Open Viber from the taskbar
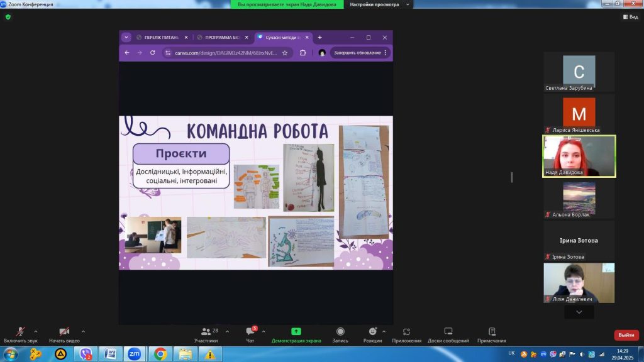The height and width of the screenshot is (362, 644). click(x=86, y=354)
